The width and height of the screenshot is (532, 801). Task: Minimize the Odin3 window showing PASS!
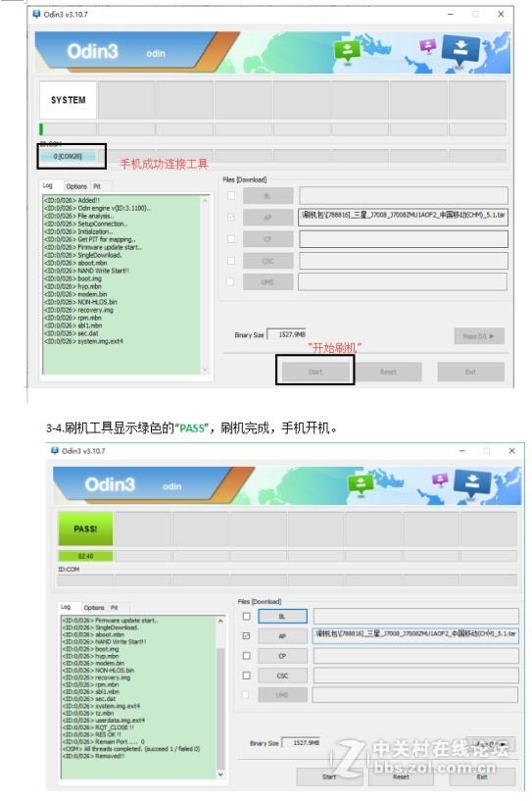pyautogui.click(x=462, y=451)
